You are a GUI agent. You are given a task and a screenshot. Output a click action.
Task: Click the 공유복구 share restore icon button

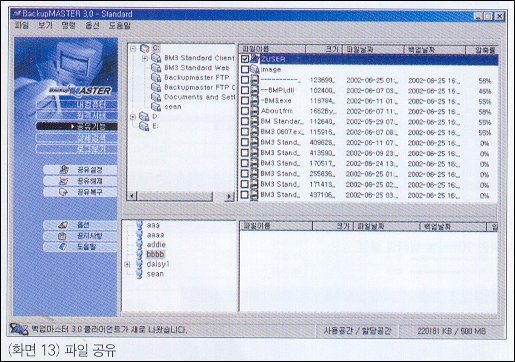coord(63,192)
